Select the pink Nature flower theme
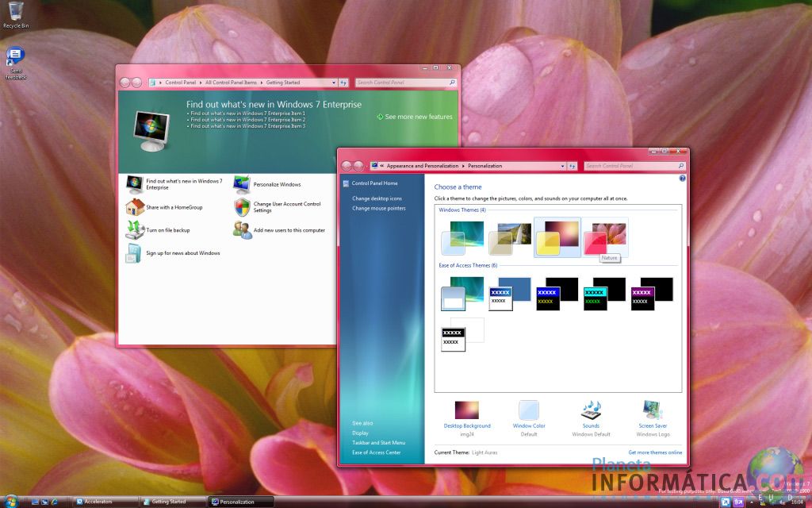Screen dimensions: 812x508 pos(605,237)
